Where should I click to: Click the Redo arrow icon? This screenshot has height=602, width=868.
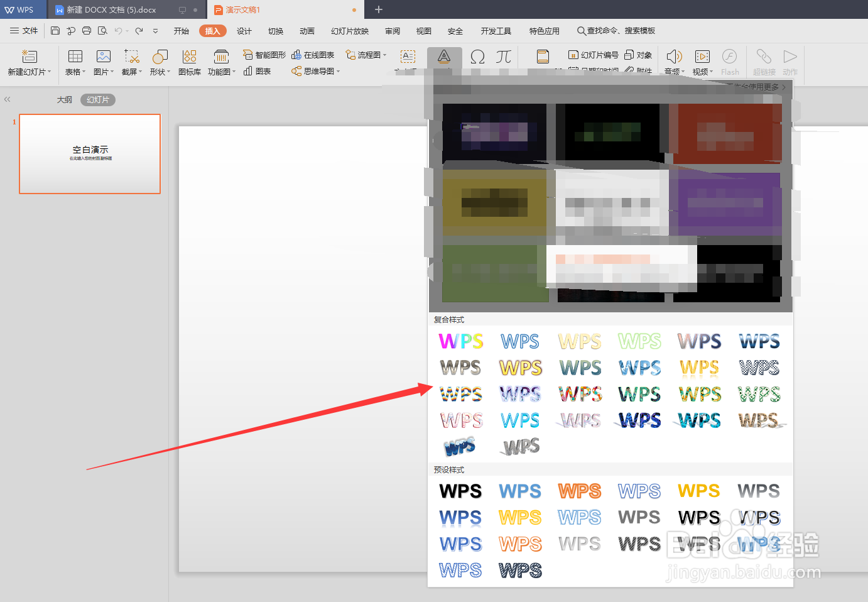[x=139, y=31]
